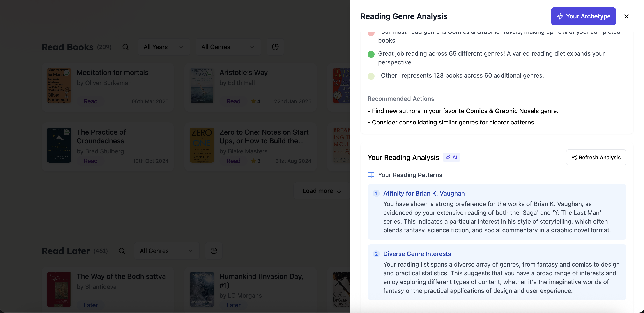The image size is (644, 313).
Task: Click the Later status on Humankind
Action: [x=234, y=305]
